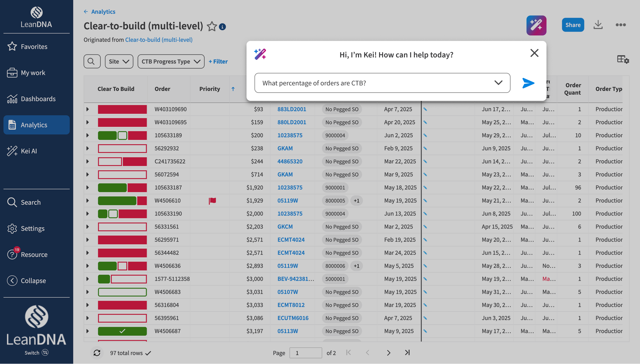
Task: Favorite this report with the star
Action: point(211,26)
